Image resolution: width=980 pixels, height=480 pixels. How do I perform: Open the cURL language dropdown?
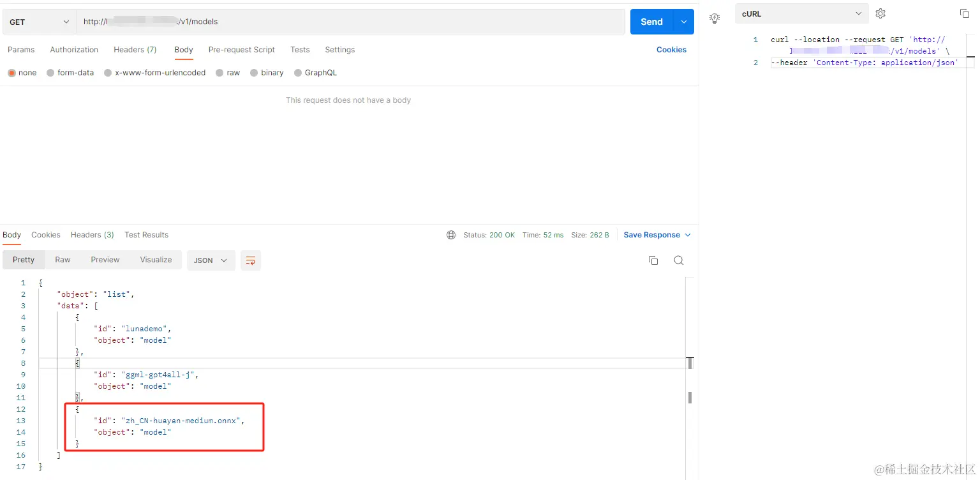tap(801, 13)
